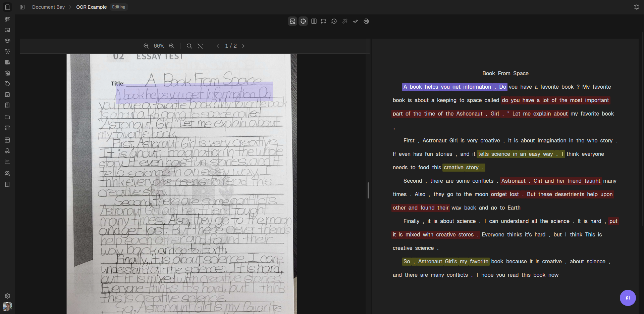Launch the AI assistant button

(628, 298)
